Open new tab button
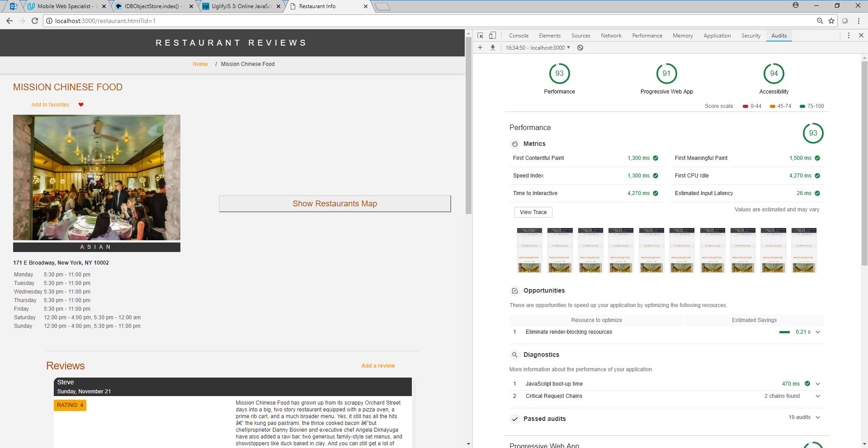 [x=382, y=7]
